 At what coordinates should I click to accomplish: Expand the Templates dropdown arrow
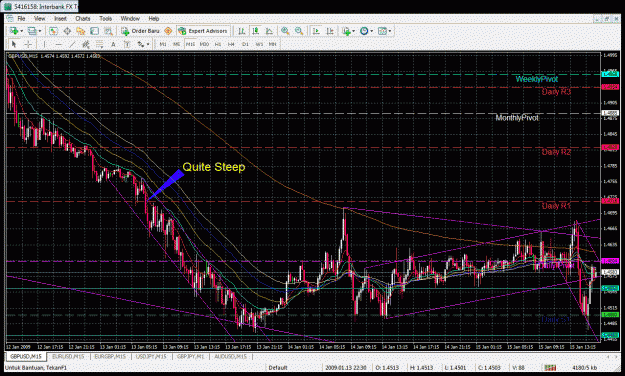tap(389, 31)
